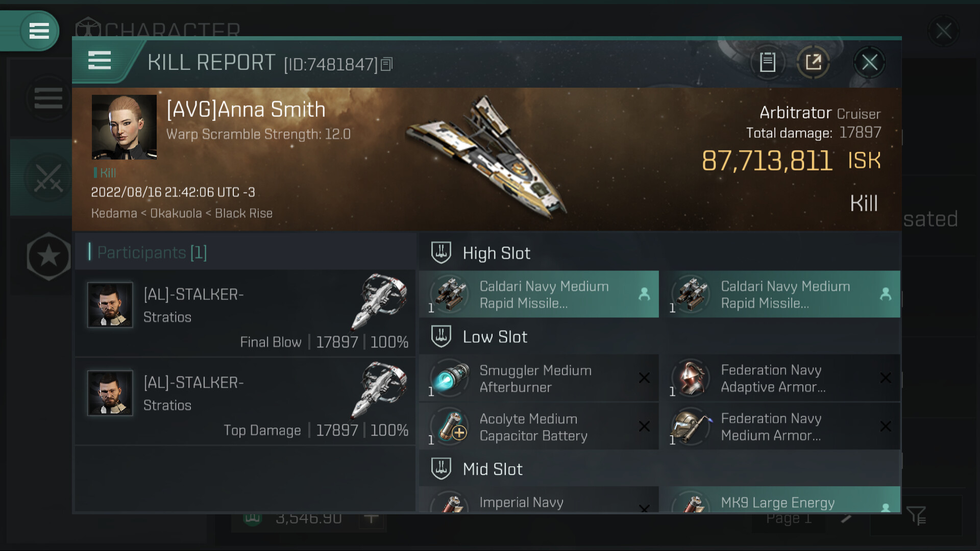
Task: Click the Mid Slot section header
Action: coord(493,469)
